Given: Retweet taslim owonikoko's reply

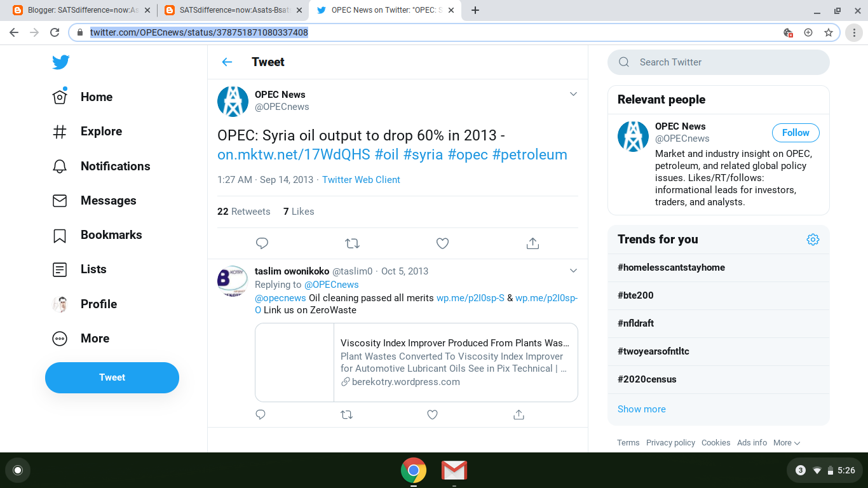Looking at the screenshot, I should coord(346,415).
